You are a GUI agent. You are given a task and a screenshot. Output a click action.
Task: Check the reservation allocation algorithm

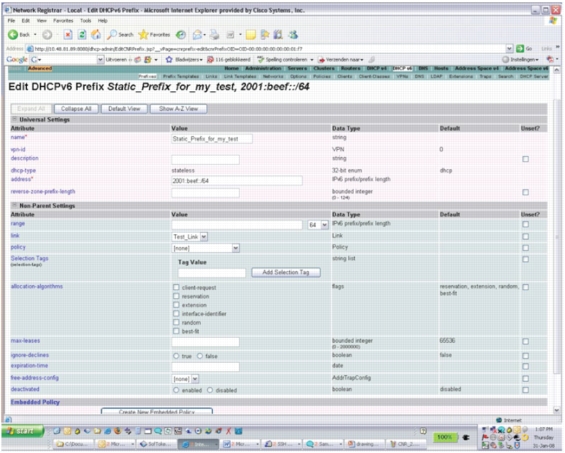click(176, 296)
